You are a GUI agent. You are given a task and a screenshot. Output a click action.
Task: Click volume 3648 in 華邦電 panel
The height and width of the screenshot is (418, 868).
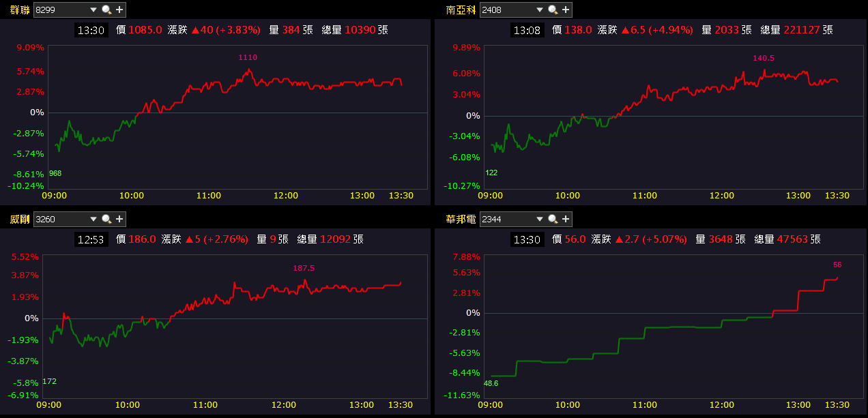(x=721, y=239)
